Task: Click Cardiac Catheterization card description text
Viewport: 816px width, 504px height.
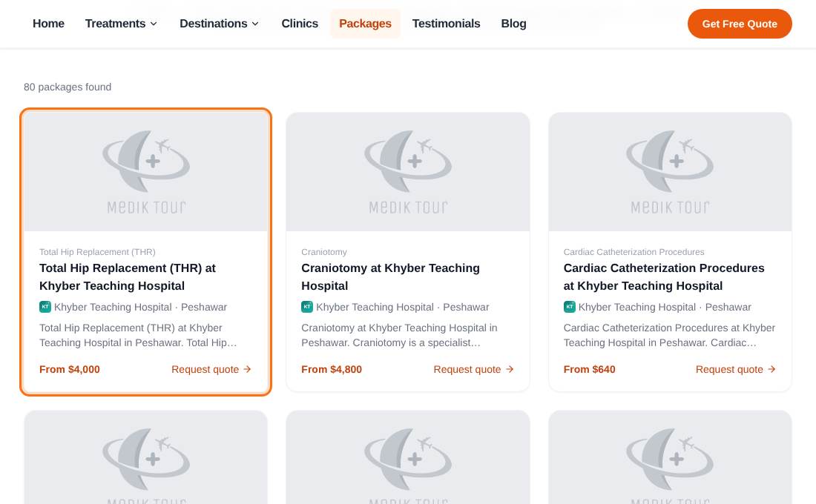Action: coord(669,336)
